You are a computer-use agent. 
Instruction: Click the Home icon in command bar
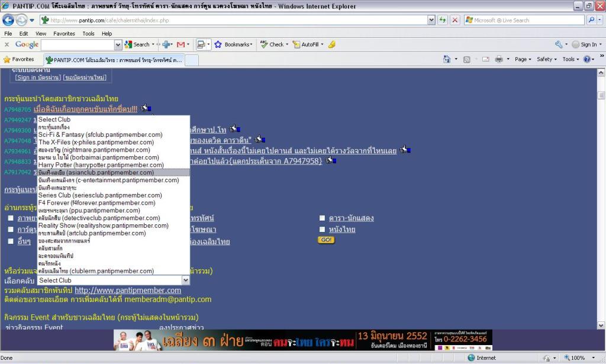(x=447, y=59)
